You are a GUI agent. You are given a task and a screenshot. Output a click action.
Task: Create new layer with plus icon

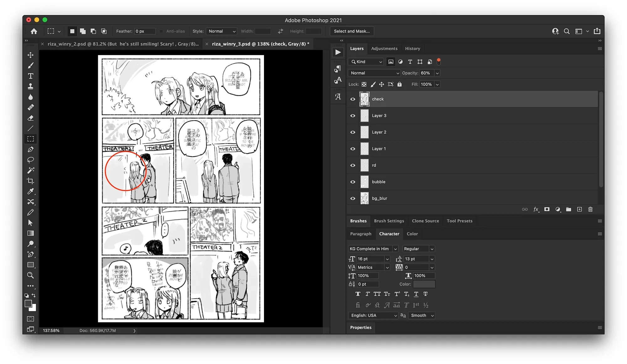pos(579,209)
